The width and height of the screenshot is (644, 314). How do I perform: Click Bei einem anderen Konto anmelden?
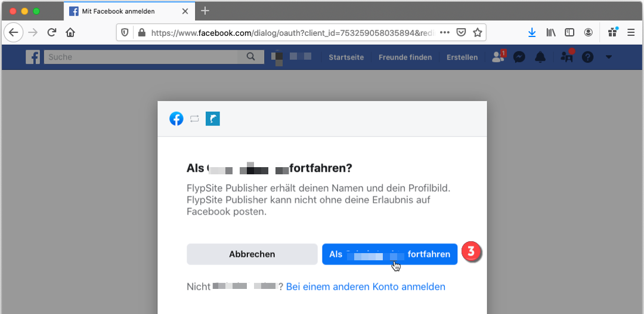tap(366, 287)
